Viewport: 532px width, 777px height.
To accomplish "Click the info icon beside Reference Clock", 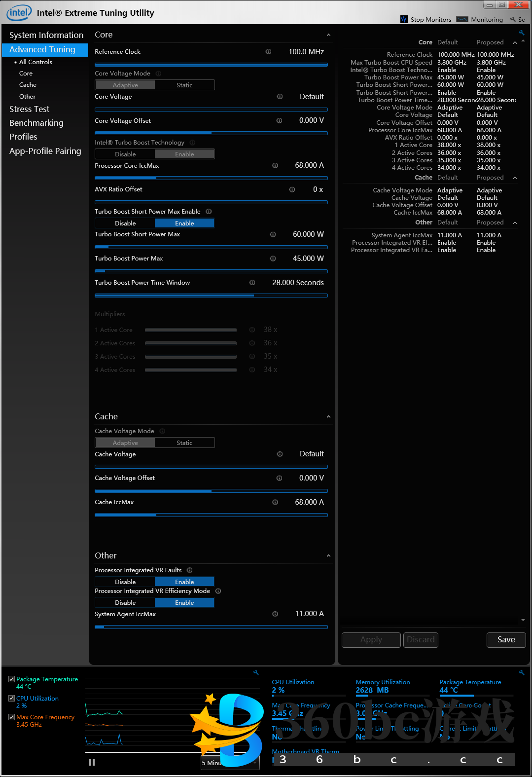I will (x=268, y=52).
